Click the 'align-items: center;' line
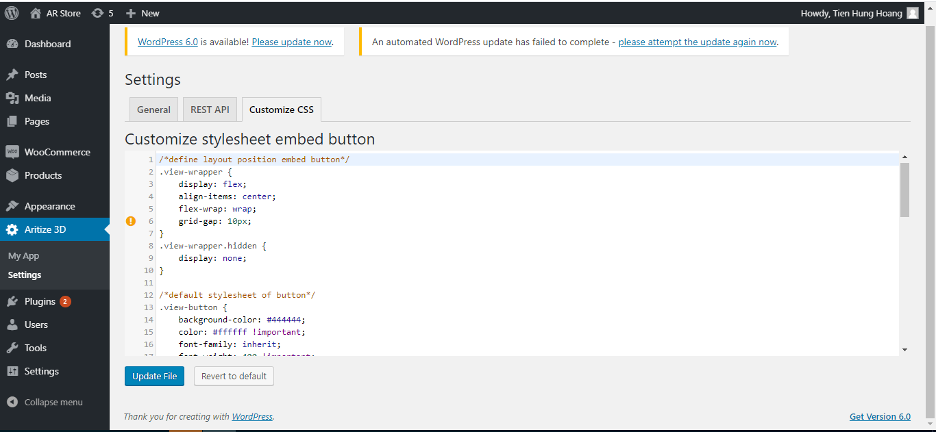The width and height of the screenshot is (936, 432). pos(227,196)
